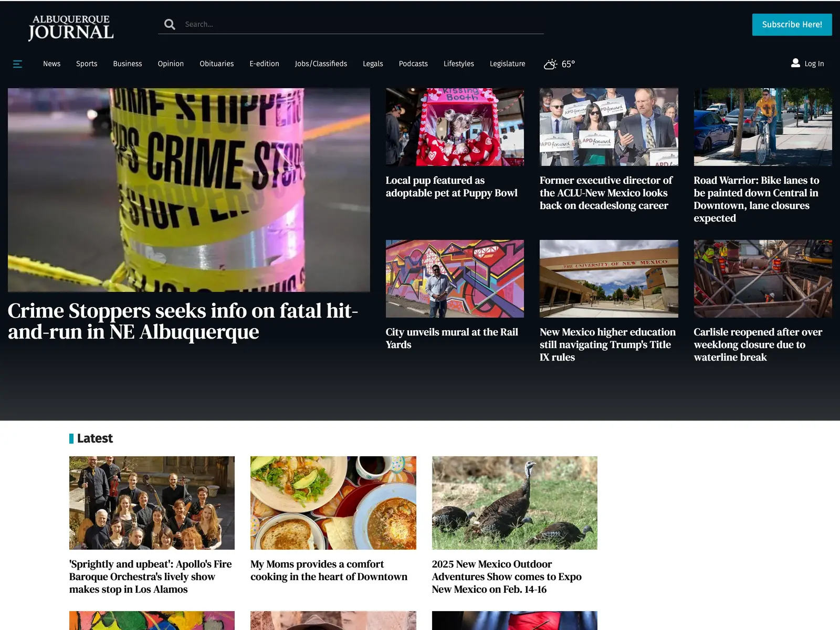Open Road Warrior bike lanes headline
840x630 pixels.
pyautogui.click(x=757, y=199)
